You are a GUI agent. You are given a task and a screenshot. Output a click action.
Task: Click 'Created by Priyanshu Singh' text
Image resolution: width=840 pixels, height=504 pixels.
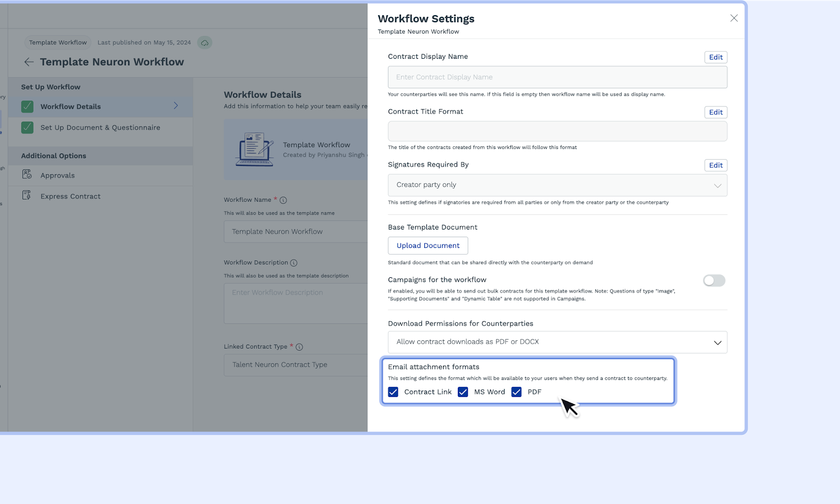point(324,155)
